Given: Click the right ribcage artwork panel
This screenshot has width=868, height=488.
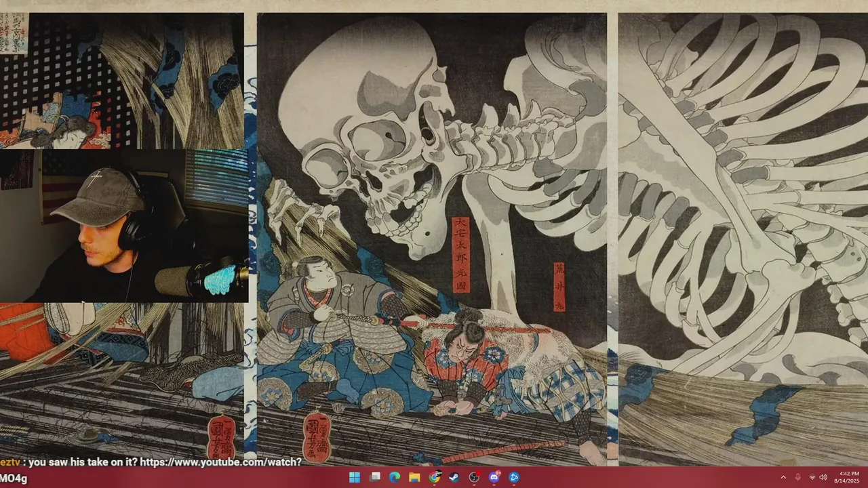Looking at the screenshot, I should point(743,239).
